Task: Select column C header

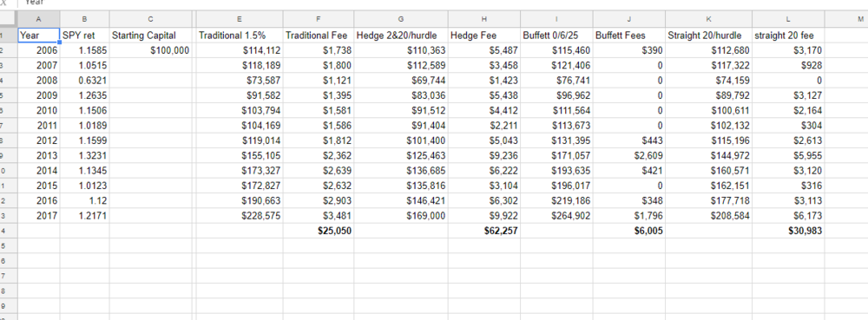Action: [150, 19]
